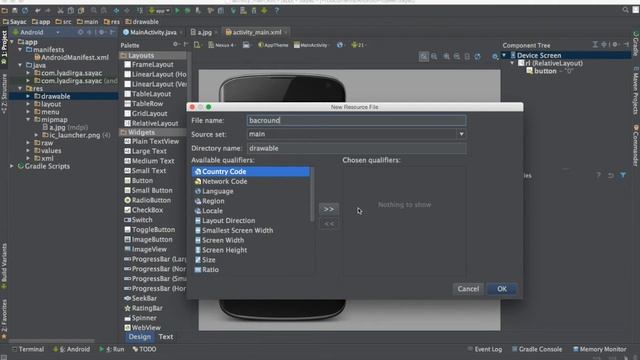Click the Cut scissors toolbar icon
The image size is (640, 360).
pyautogui.click(x=60, y=11)
